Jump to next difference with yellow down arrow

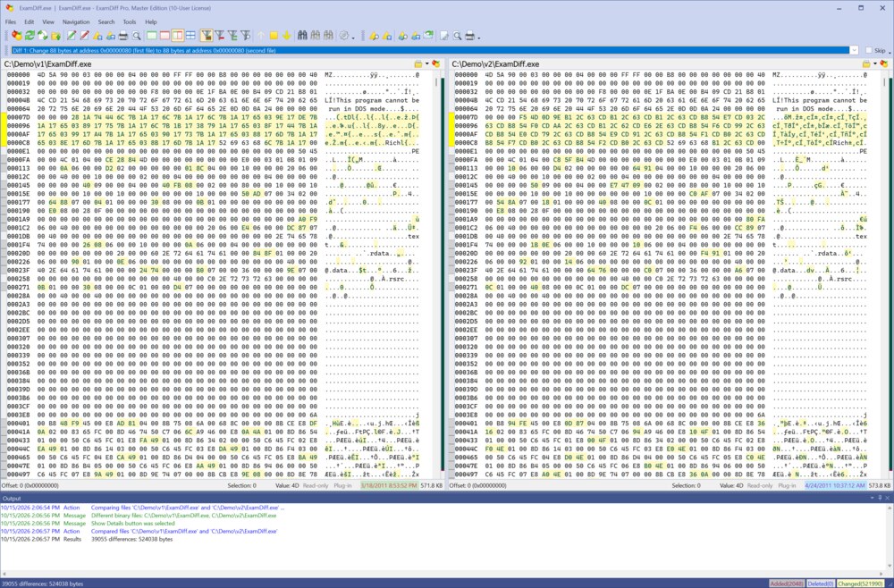point(287,36)
